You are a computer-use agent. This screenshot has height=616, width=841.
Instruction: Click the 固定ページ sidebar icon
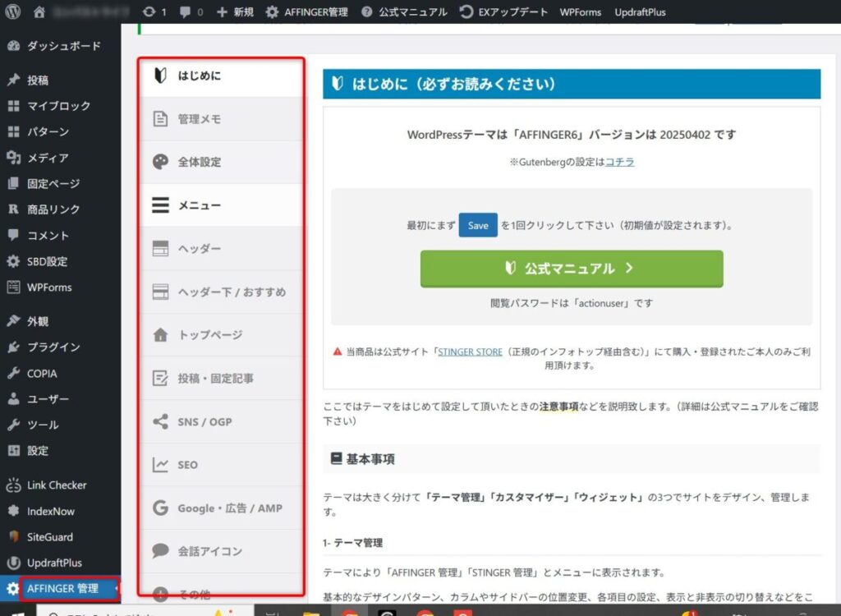13,183
